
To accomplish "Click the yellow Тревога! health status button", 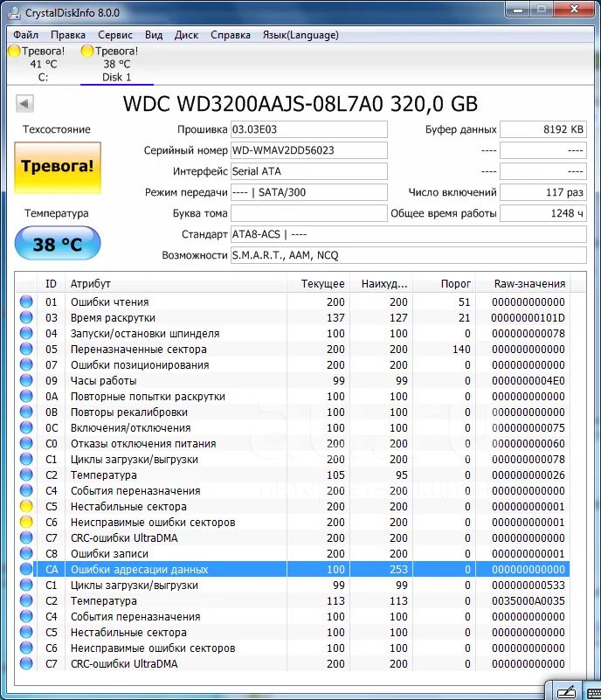I will 57,166.
